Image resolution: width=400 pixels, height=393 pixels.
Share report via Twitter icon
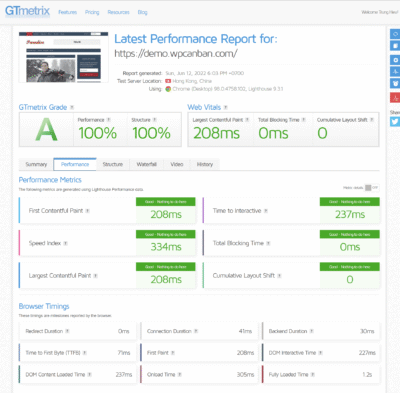(395, 122)
